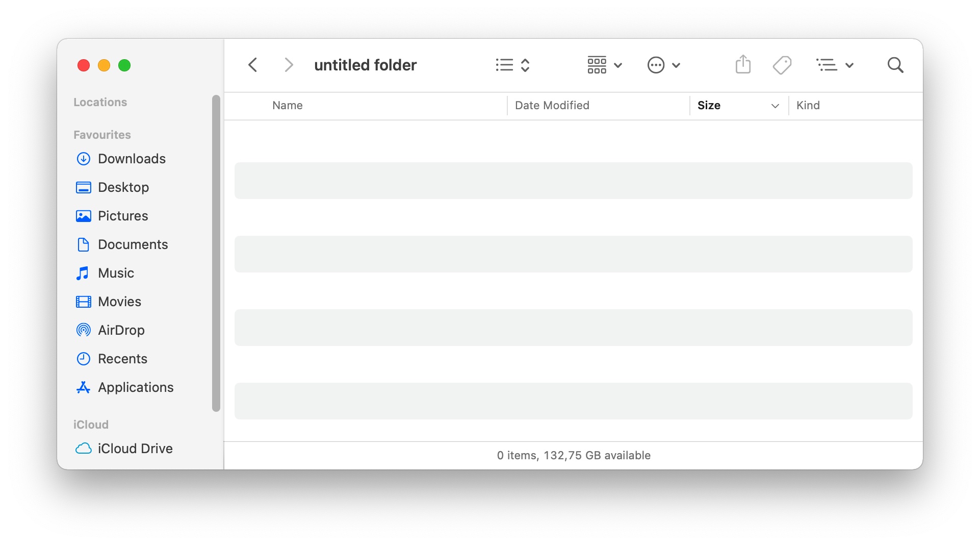
Task: Click the Pictures sidebar icon
Action: [x=84, y=216]
